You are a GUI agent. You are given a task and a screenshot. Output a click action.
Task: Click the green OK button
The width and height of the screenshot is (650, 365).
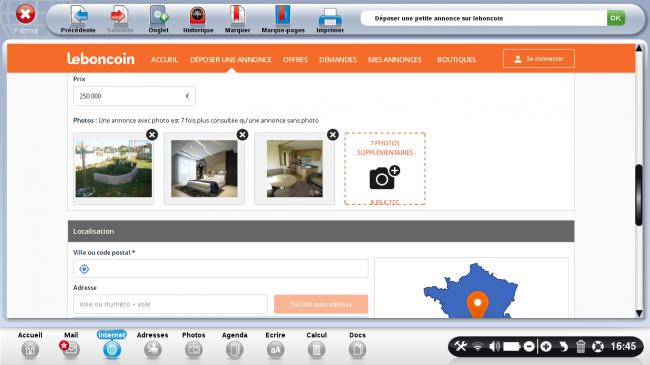[616, 18]
